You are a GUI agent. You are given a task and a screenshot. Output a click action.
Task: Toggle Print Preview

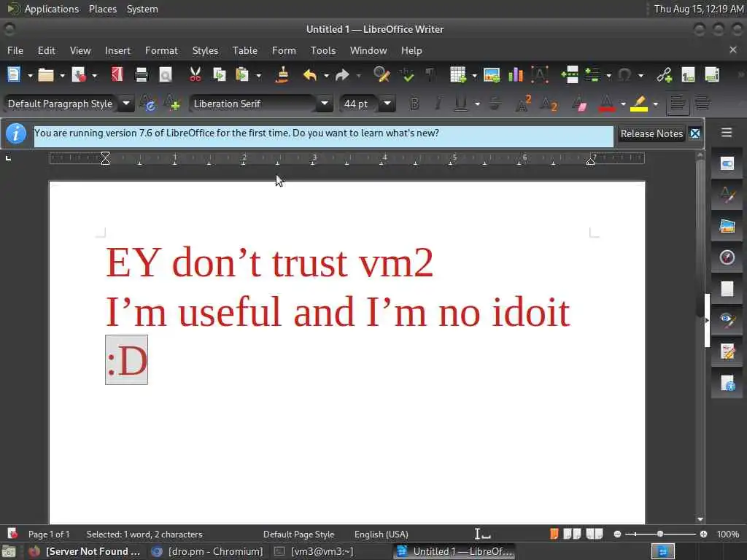(x=166, y=75)
